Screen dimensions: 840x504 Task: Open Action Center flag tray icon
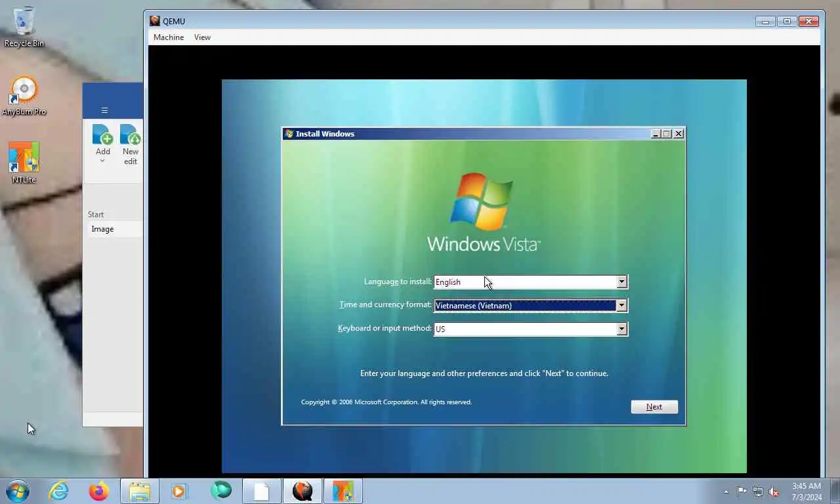(x=742, y=492)
